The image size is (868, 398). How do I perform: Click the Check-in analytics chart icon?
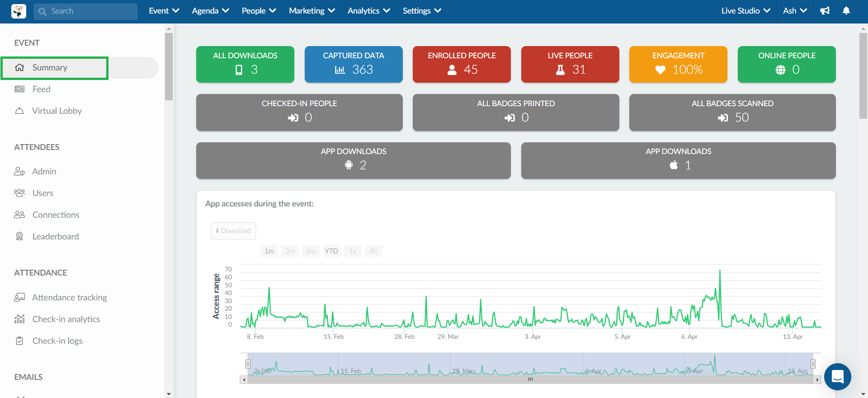[19, 319]
